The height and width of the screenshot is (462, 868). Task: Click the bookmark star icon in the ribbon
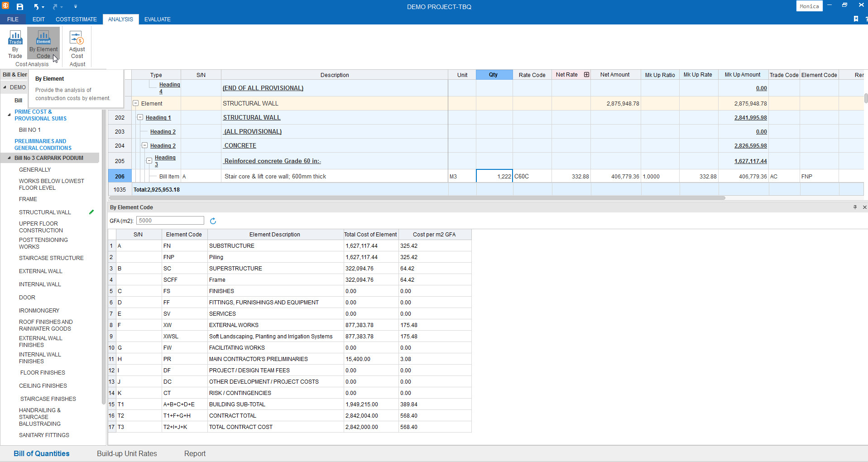pos(856,19)
